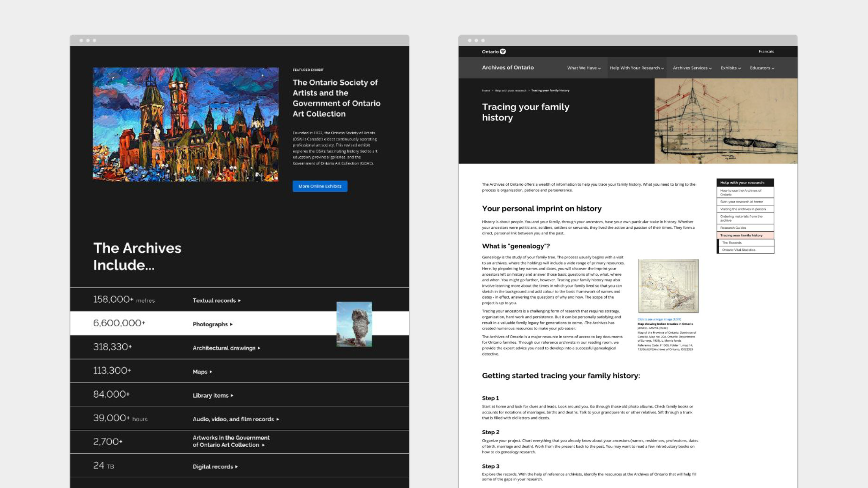Expand the What We Have menu
Screen dimensions: 868x488
click(x=584, y=68)
